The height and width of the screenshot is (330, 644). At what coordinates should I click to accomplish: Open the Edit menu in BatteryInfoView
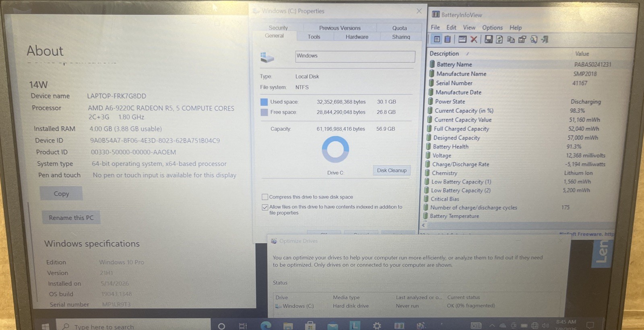(x=451, y=27)
